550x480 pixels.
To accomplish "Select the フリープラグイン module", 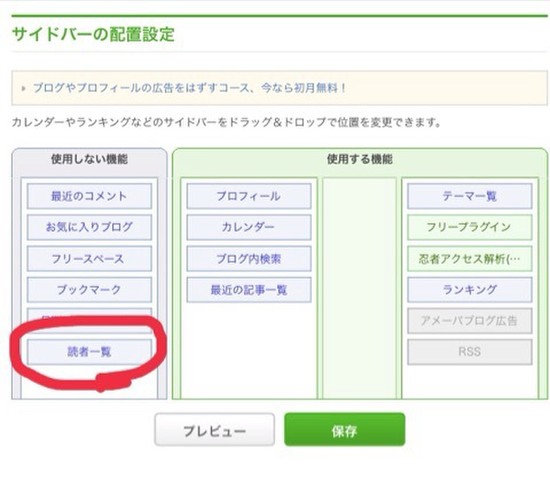I will (x=470, y=227).
